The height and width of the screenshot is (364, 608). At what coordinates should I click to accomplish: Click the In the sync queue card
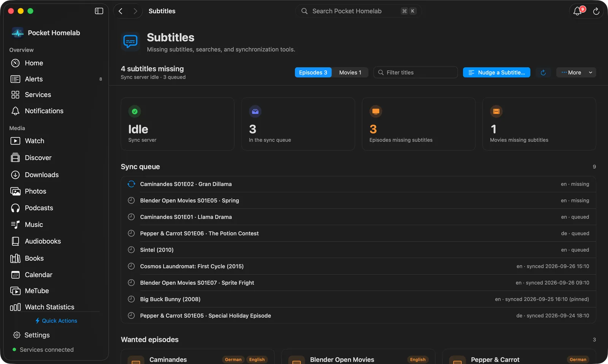(298, 124)
